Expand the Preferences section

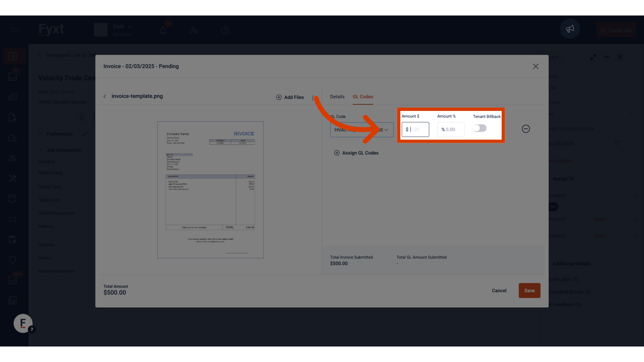coord(40,134)
